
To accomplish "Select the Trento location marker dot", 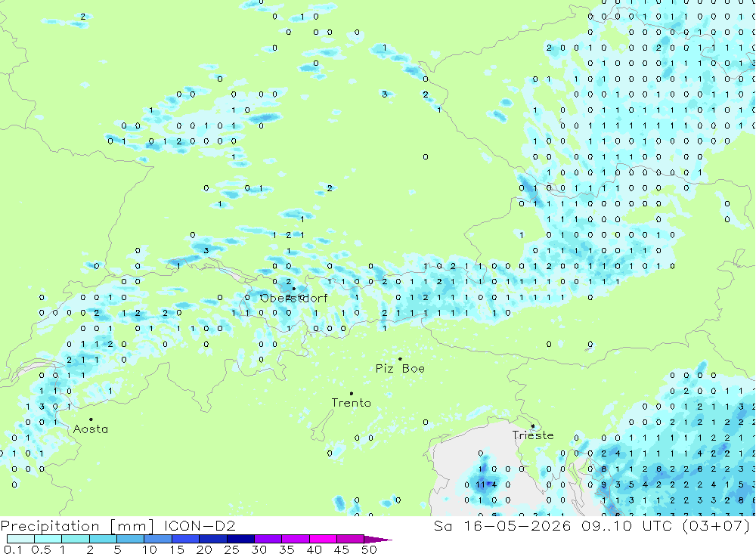I will [352, 394].
